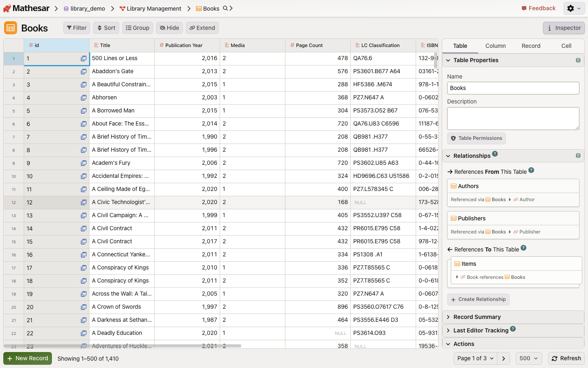
Task: Open the Sort options
Action: [x=106, y=28]
